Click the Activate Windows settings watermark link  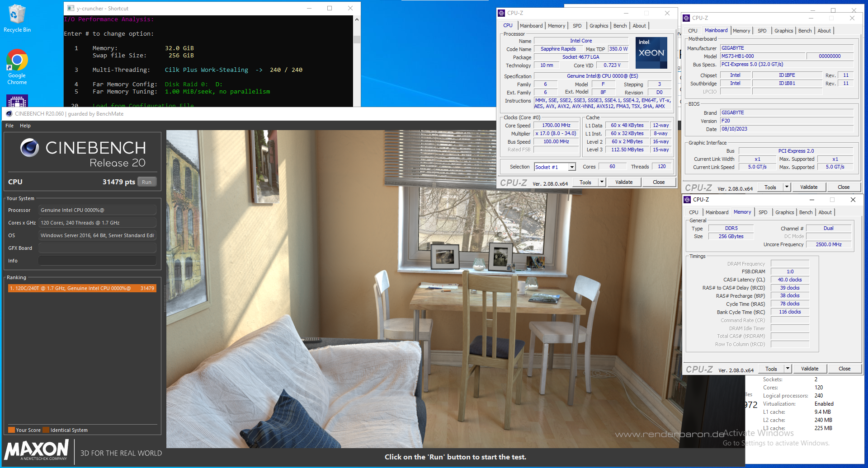click(776, 443)
